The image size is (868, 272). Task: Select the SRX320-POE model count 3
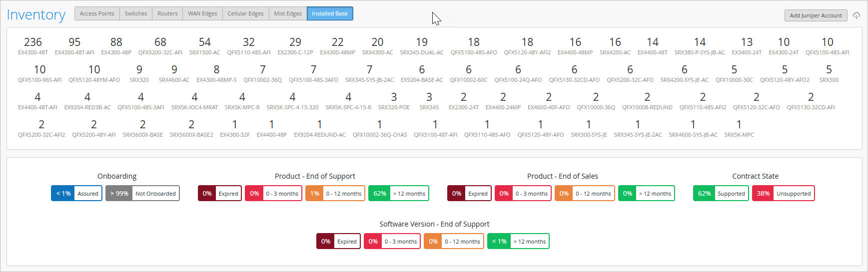pyautogui.click(x=394, y=100)
